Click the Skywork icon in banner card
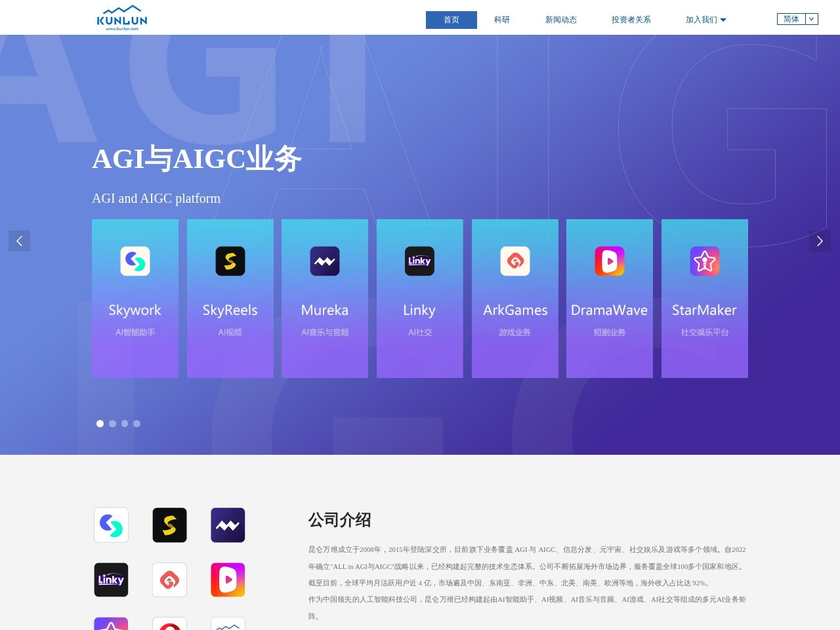This screenshot has width=840, height=630. coord(135,261)
